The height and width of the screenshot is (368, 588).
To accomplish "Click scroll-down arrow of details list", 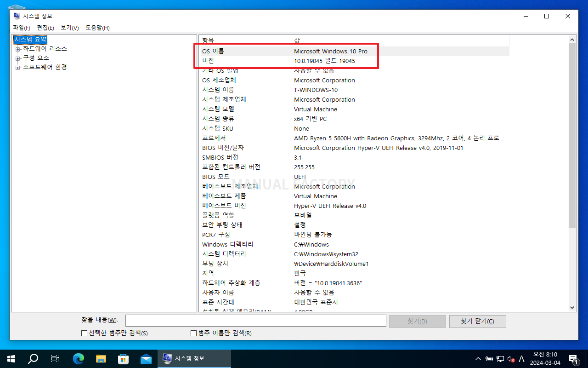I will (x=572, y=307).
